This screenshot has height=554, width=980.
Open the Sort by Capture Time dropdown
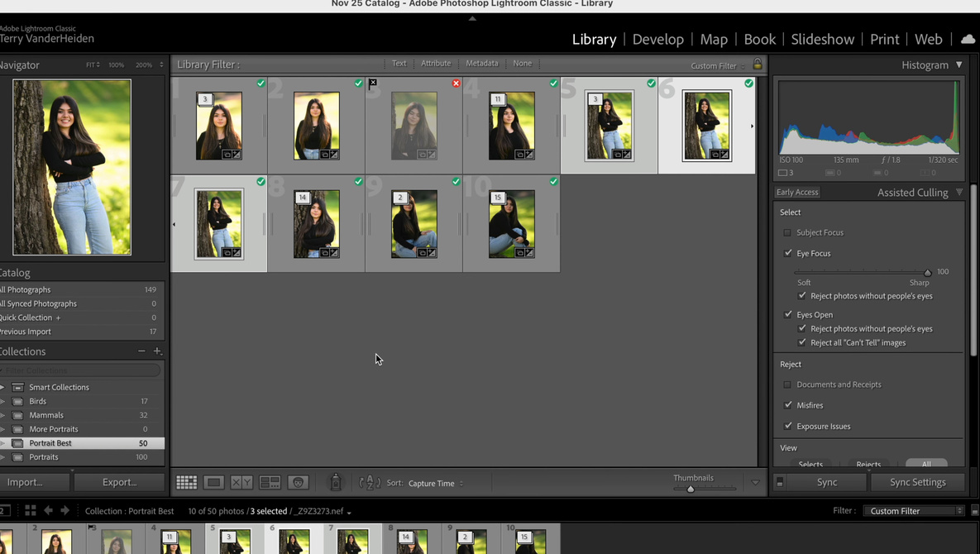435,484
